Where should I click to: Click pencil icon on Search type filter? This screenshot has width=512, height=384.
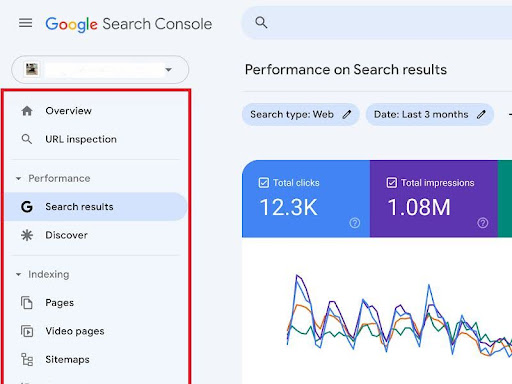(x=347, y=114)
